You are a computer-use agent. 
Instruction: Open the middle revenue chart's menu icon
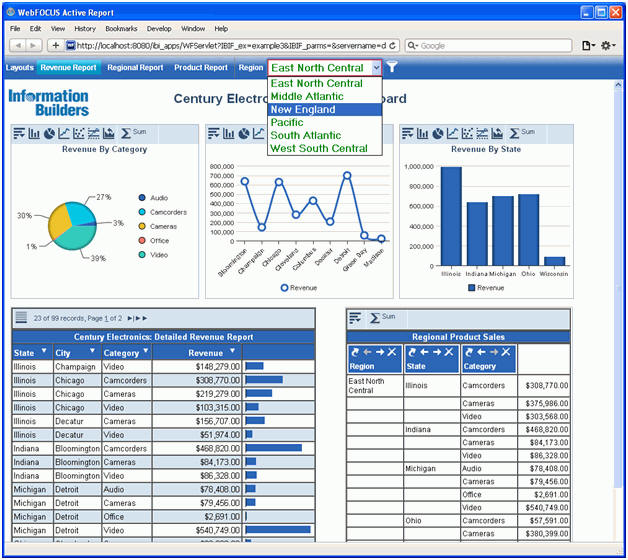pos(213,133)
